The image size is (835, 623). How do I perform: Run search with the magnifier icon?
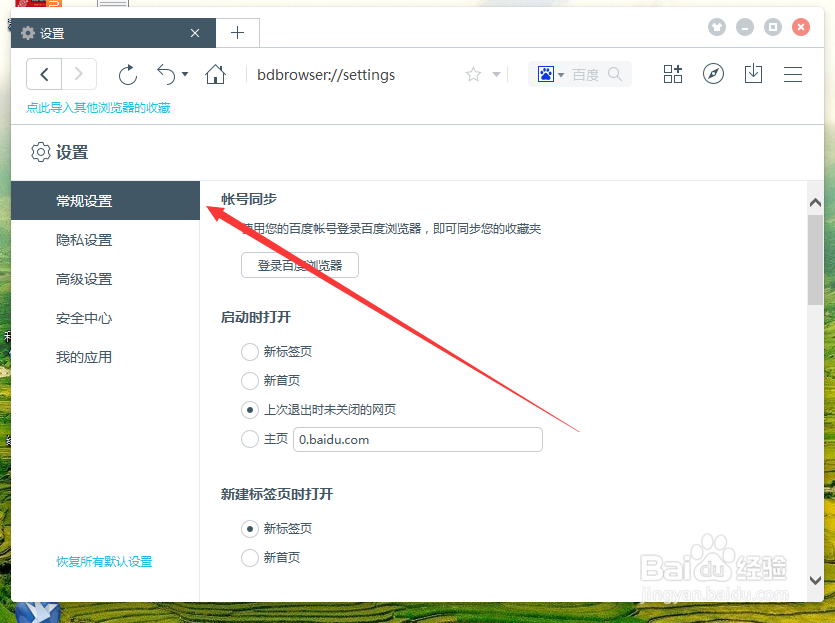pos(615,74)
